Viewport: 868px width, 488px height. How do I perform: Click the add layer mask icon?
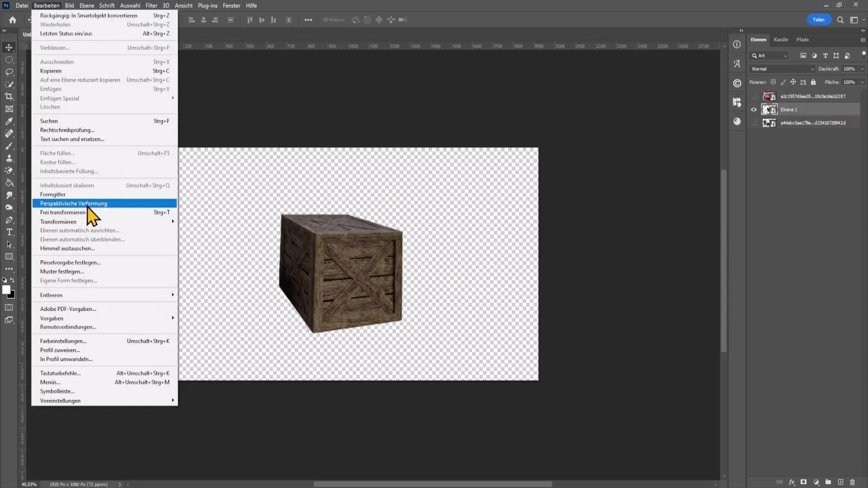(803, 482)
